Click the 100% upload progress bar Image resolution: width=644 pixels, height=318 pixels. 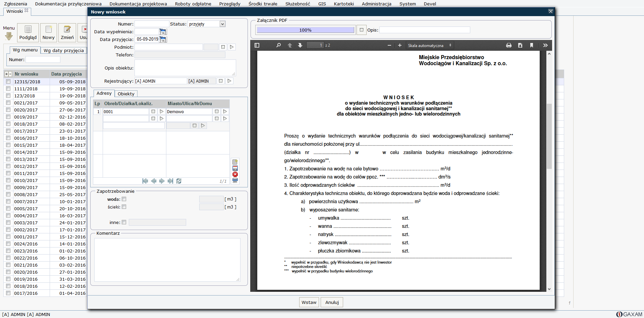tap(305, 30)
